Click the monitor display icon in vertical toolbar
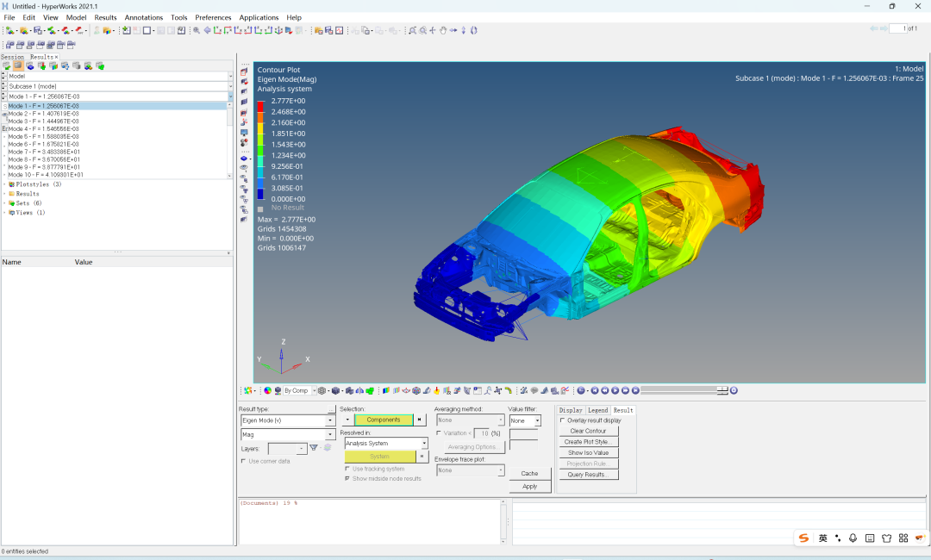The image size is (931, 560). (x=244, y=133)
